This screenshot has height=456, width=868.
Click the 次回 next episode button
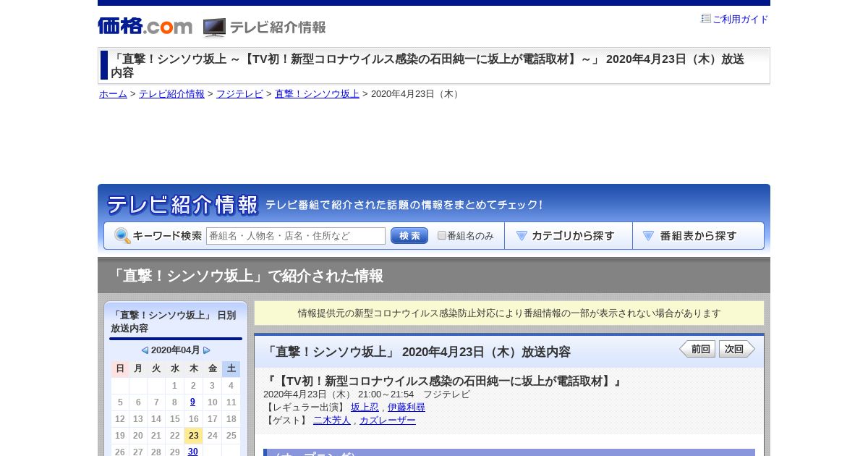737,349
